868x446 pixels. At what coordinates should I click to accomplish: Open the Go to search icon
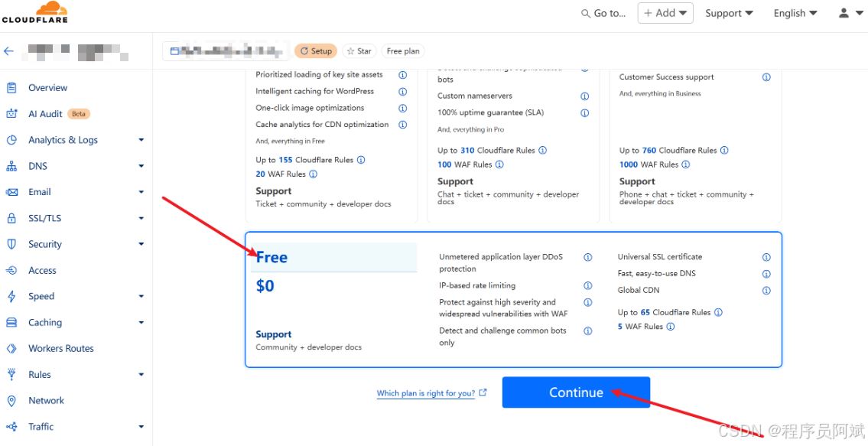point(585,13)
